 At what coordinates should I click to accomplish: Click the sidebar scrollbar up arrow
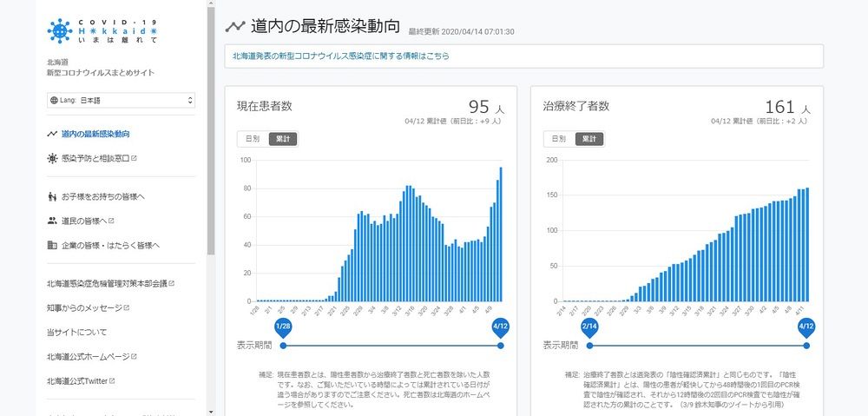click(211, 3)
